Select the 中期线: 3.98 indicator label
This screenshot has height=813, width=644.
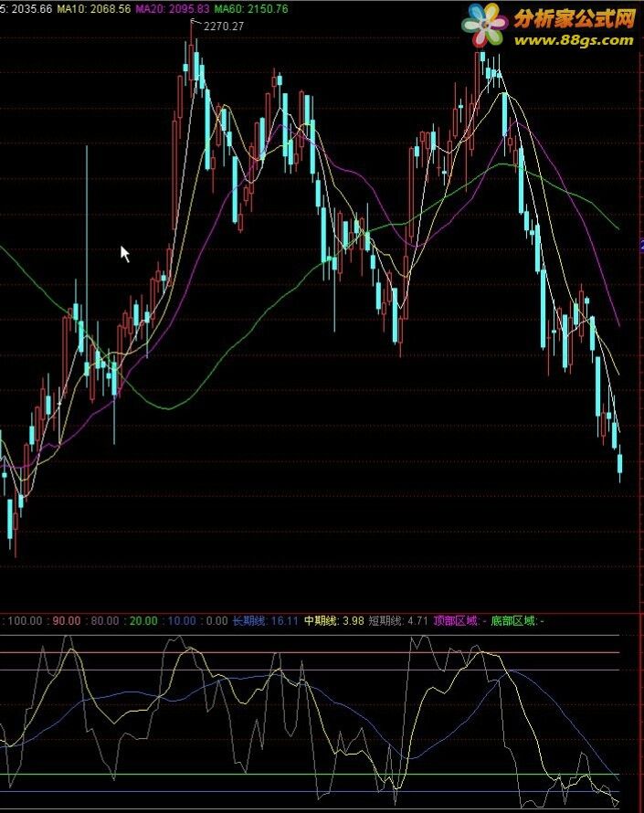pyautogui.click(x=334, y=620)
